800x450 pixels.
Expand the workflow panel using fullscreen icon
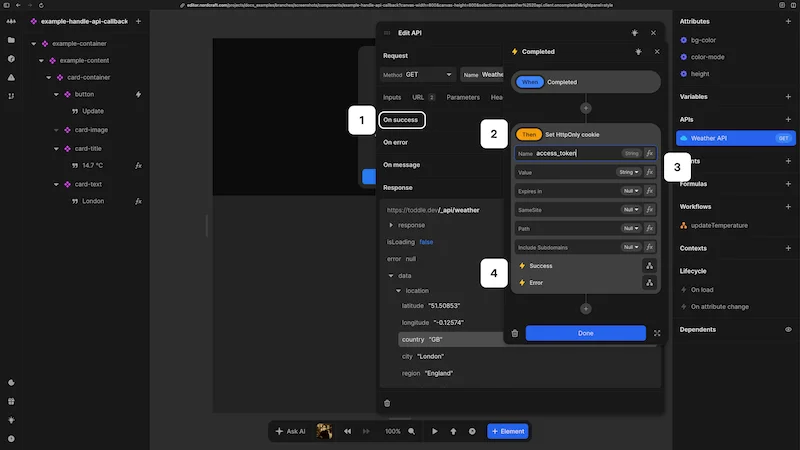(657, 333)
